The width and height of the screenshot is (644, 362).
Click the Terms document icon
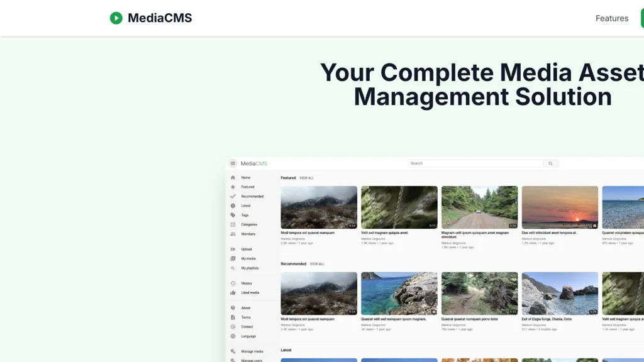(x=233, y=317)
